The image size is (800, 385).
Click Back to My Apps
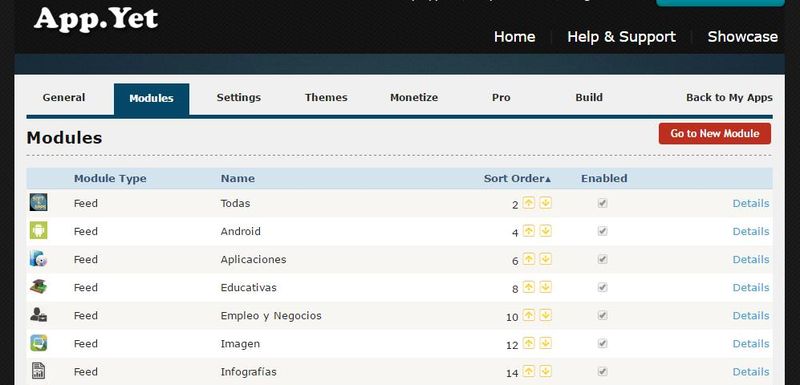(729, 97)
